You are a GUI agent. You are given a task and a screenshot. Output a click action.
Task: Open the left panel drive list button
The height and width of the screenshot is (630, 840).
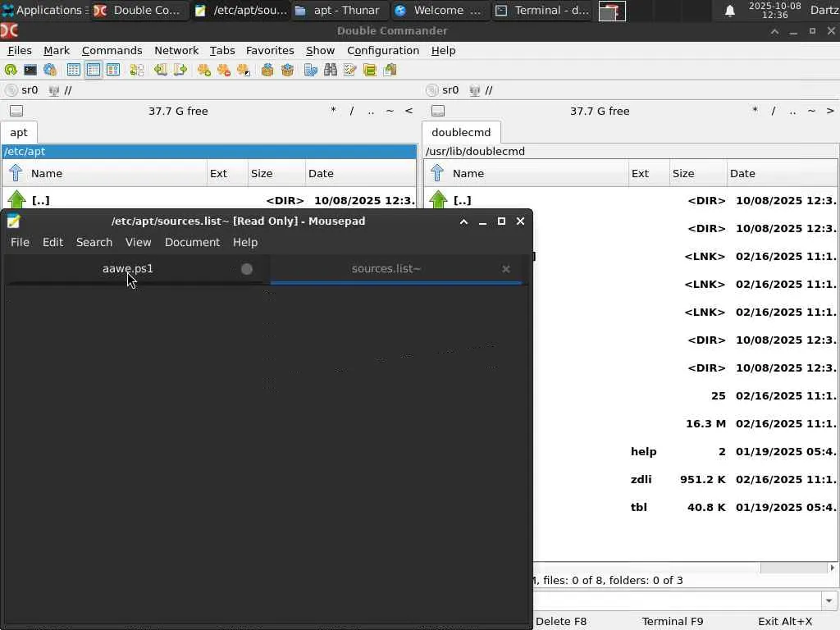tap(16, 111)
